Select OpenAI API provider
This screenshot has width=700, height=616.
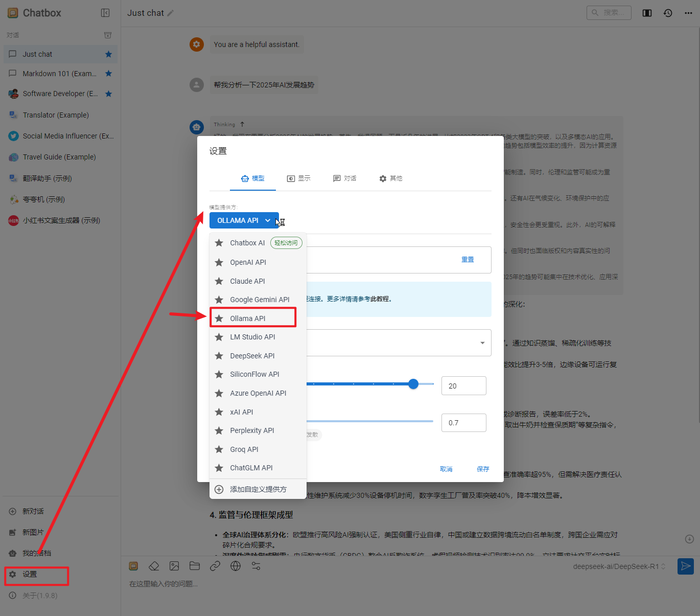[258, 262]
